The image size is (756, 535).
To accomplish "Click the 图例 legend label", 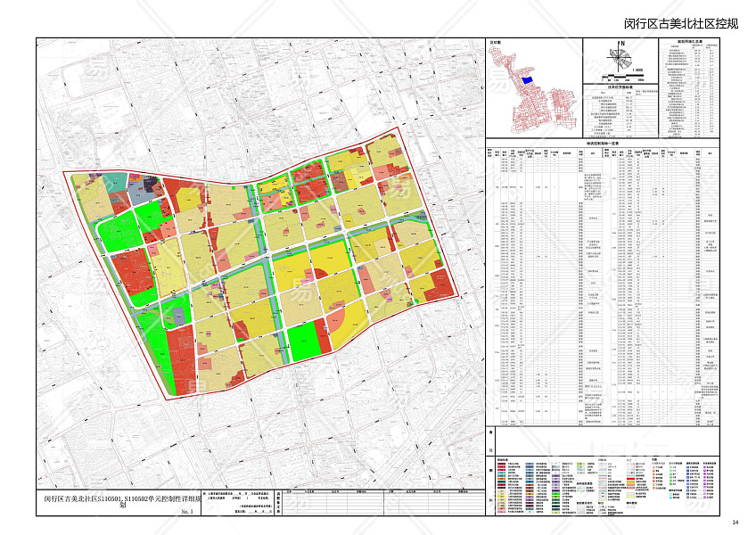I will pyautogui.click(x=491, y=484).
